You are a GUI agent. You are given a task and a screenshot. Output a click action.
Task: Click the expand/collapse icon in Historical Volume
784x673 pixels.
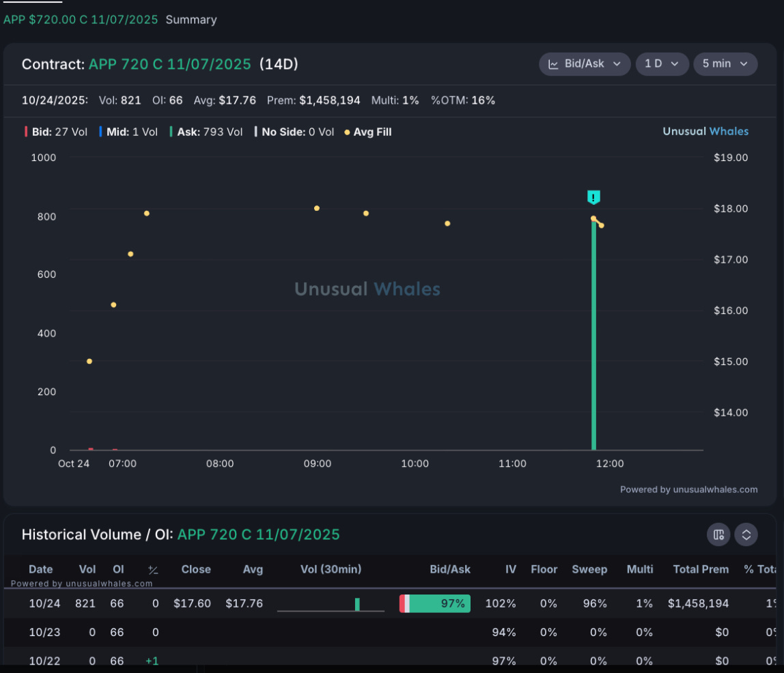point(746,534)
